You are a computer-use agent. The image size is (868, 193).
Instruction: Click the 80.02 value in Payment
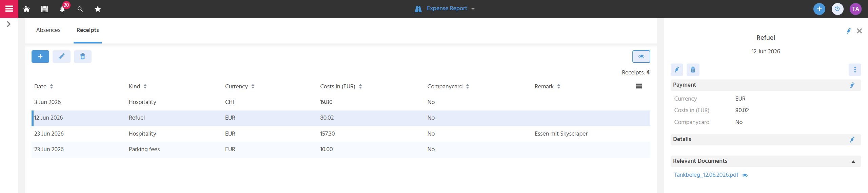[x=742, y=110]
